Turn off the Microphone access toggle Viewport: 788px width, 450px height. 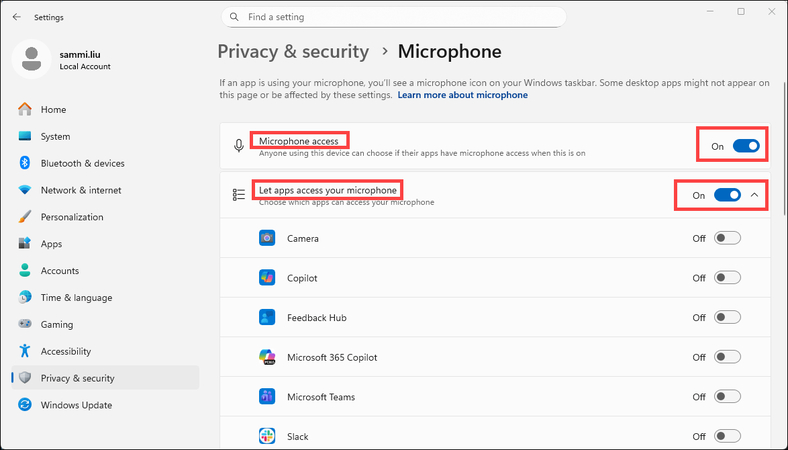pos(746,146)
